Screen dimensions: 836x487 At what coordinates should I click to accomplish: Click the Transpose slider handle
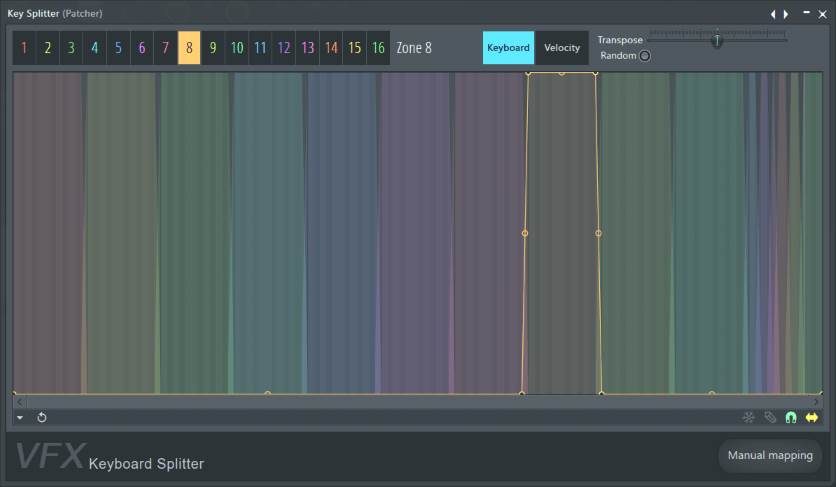[x=716, y=40]
